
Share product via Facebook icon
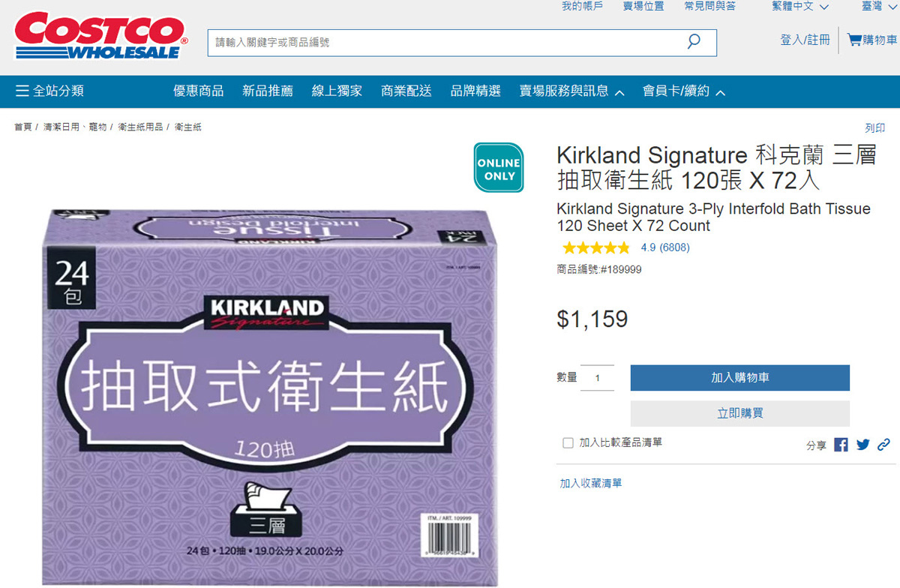[841, 445]
